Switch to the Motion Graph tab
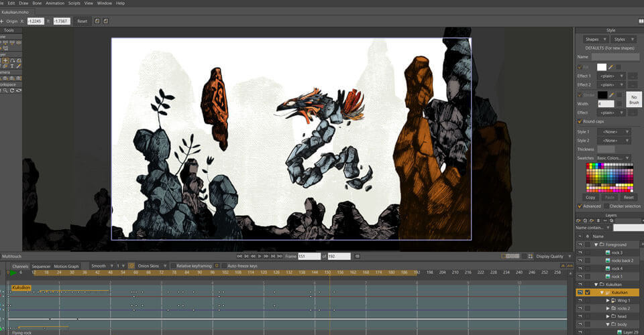Viewport: 644px width, 335px height. [x=66, y=266]
